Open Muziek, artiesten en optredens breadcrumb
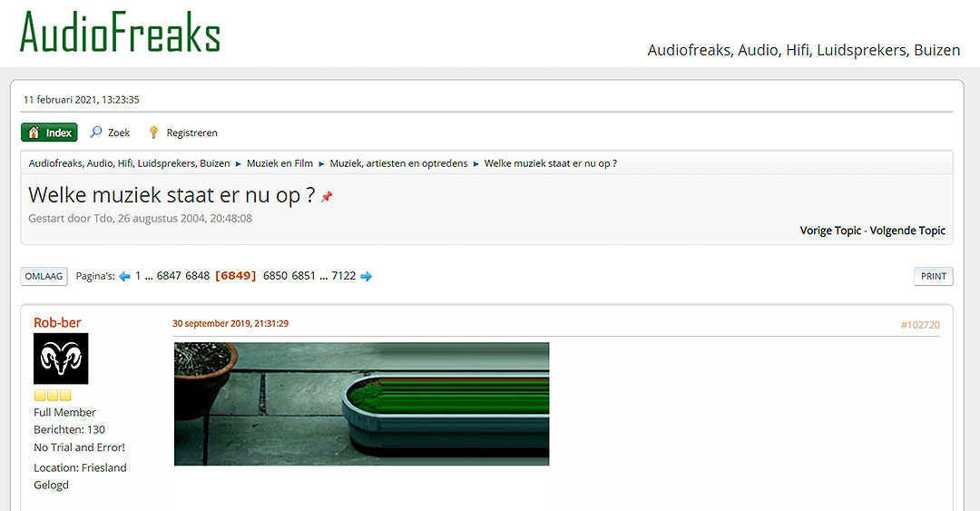Viewport: 980px width, 511px height. tap(398, 163)
